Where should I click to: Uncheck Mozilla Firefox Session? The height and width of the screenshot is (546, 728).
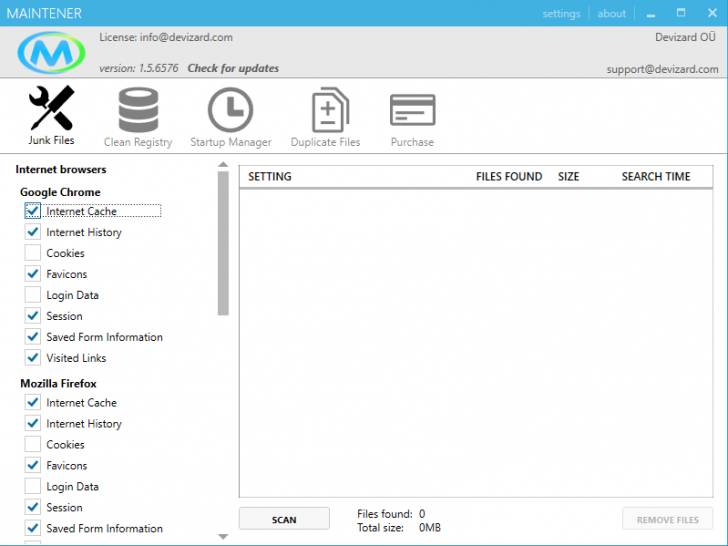[32, 507]
